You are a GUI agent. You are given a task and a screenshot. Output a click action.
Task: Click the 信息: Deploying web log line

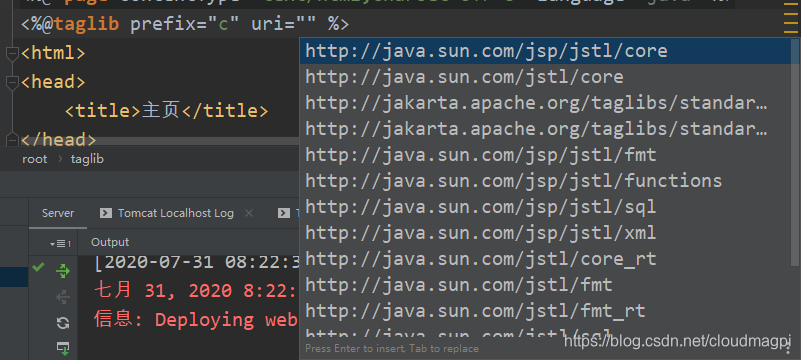(196, 320)
